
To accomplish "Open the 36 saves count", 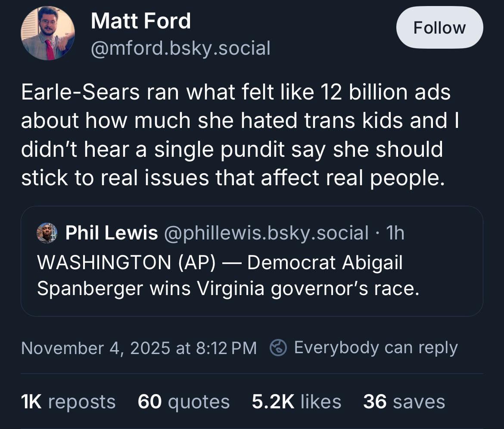I will point(404,401).
